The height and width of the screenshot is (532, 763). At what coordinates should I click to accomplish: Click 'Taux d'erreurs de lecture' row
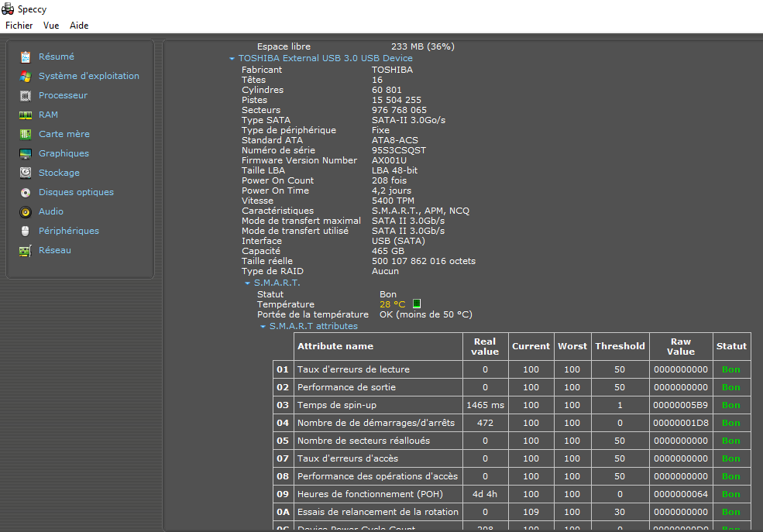pos(512,369)
